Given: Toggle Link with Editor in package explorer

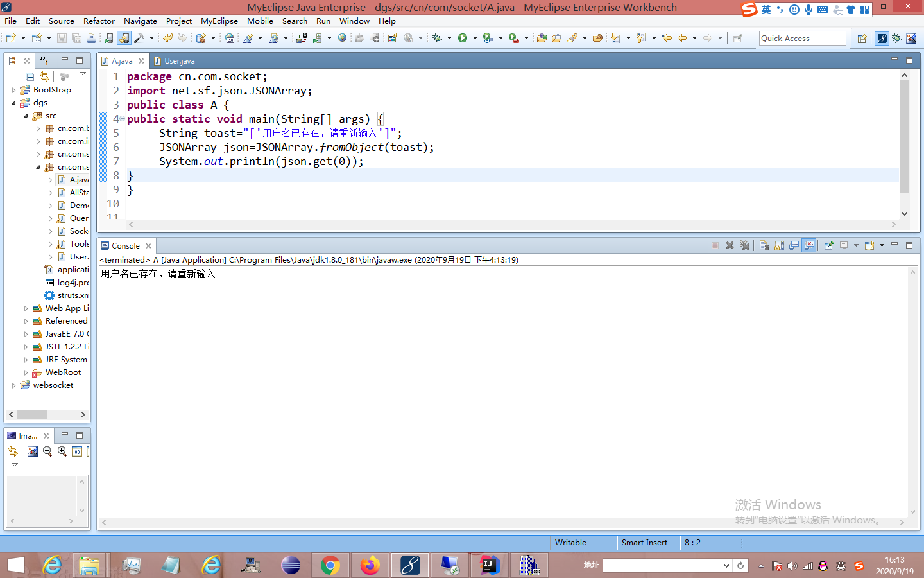Looking at the screenshot, I should coord(44,76).
